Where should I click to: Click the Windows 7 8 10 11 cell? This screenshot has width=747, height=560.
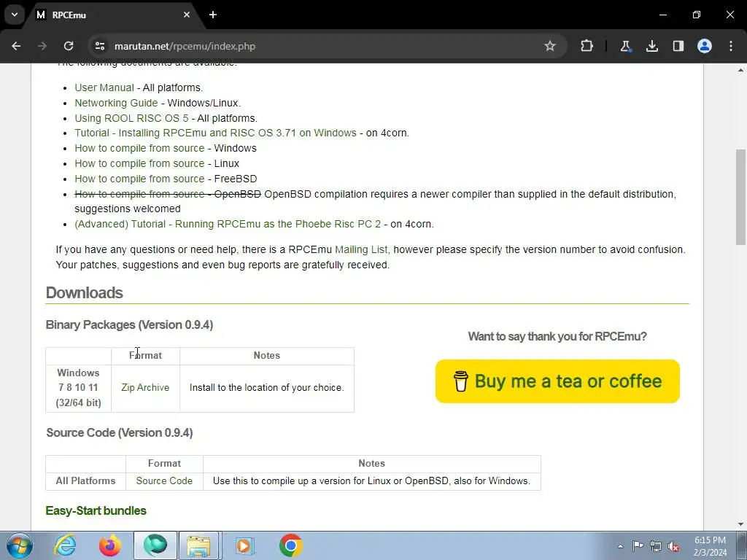[79, 388]
